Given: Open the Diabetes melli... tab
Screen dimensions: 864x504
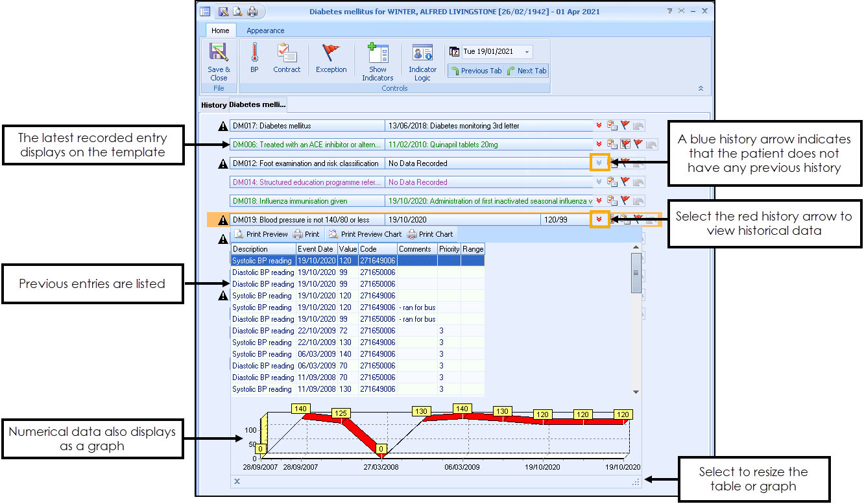Looking at the screenshot, I should [258, 104].
